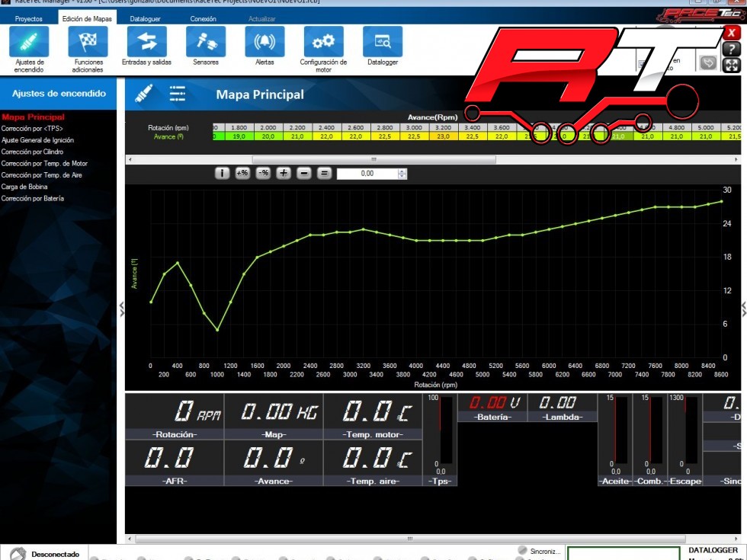Viewport: 747px width, 560px height.
Task: Click the Rotación RPM gauge
Action: tap(175, 417)
